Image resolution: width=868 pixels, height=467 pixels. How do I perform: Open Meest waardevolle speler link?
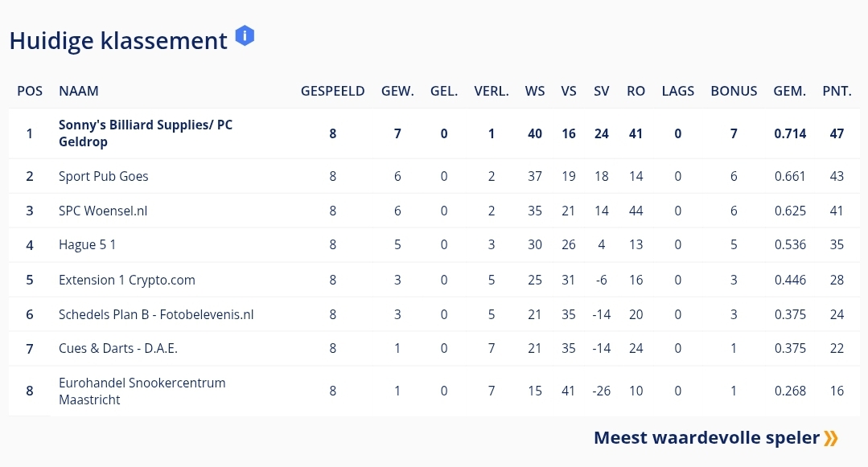[x=706, y=438]
